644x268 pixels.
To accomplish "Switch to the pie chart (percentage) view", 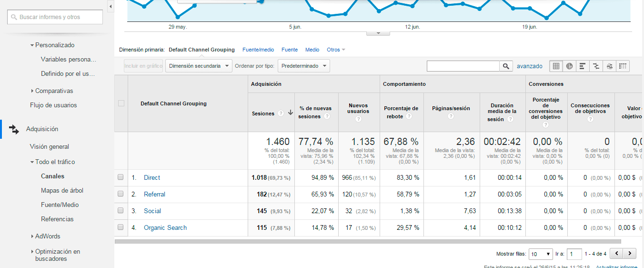I will [x=569, y=66].
